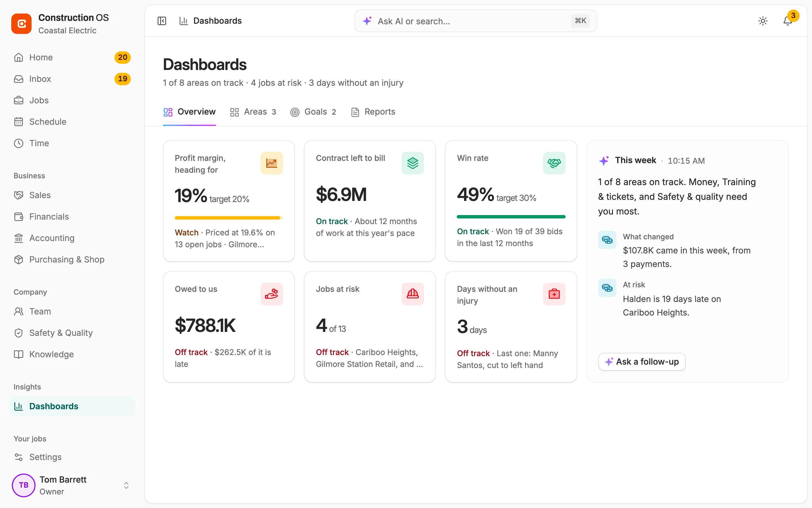Viewport: 812px width, 508px height.
Task: Click the ⌘K shortcut badge
Action: point(580,21)
